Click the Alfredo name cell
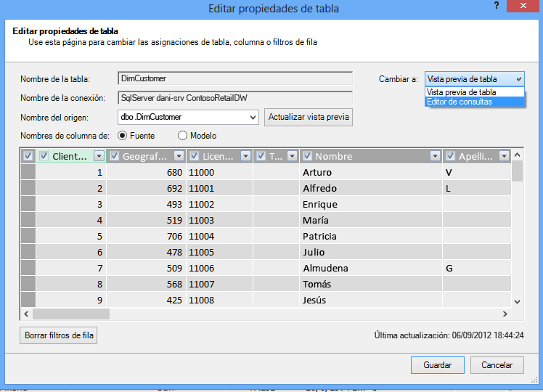The width and height of the screenshot is (543, 392). coord(370,188)
